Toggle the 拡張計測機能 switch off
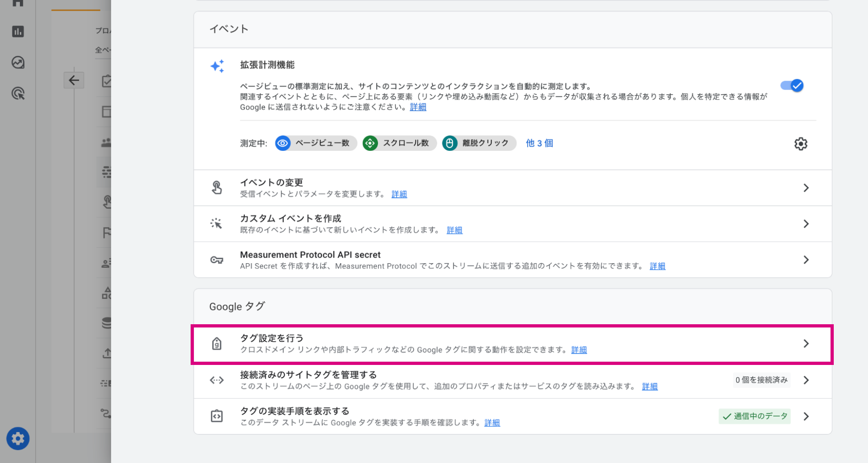This screenshot has width=868, height=463. 792,86
